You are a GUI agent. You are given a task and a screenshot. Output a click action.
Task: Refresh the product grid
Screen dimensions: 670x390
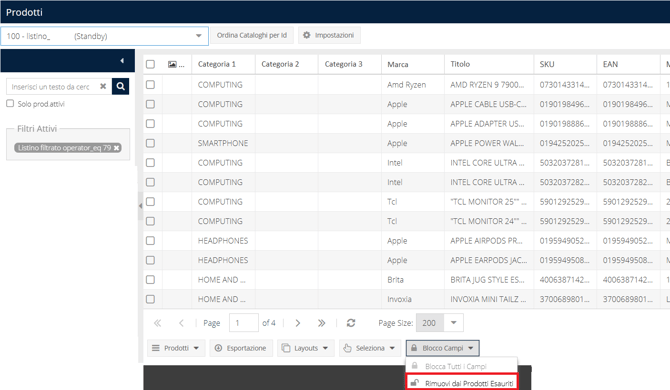[351, 323]
